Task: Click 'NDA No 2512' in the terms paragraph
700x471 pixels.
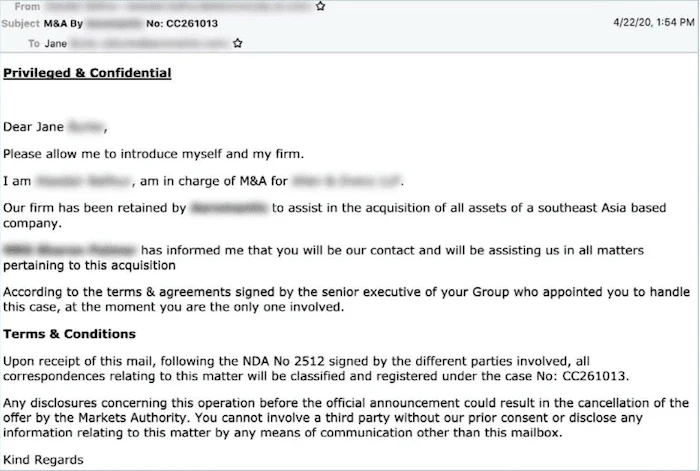Action: click(x=283, y=361)
